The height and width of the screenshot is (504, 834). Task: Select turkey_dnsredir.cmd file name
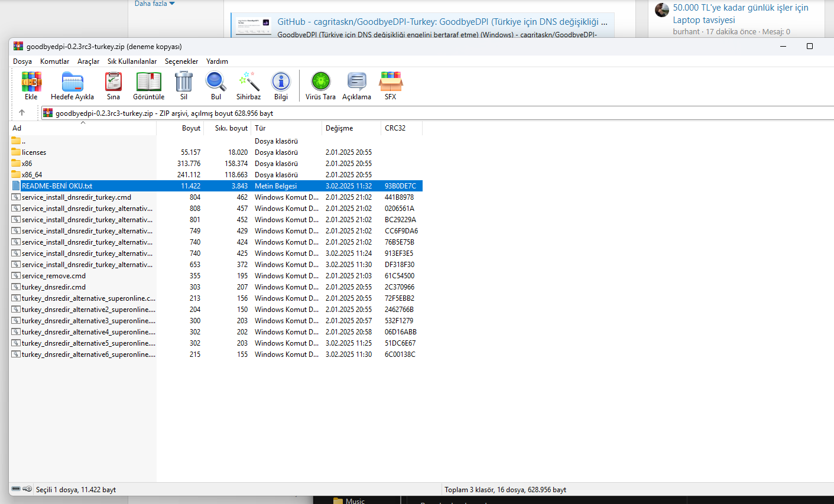coord(54,287)
